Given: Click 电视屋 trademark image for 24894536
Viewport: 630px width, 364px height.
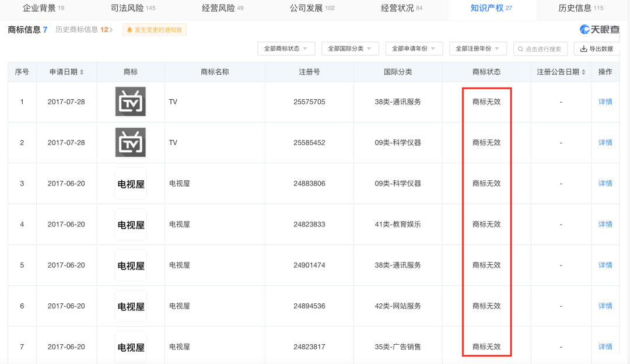Looking at the screenshot, I should click(131, 306).
